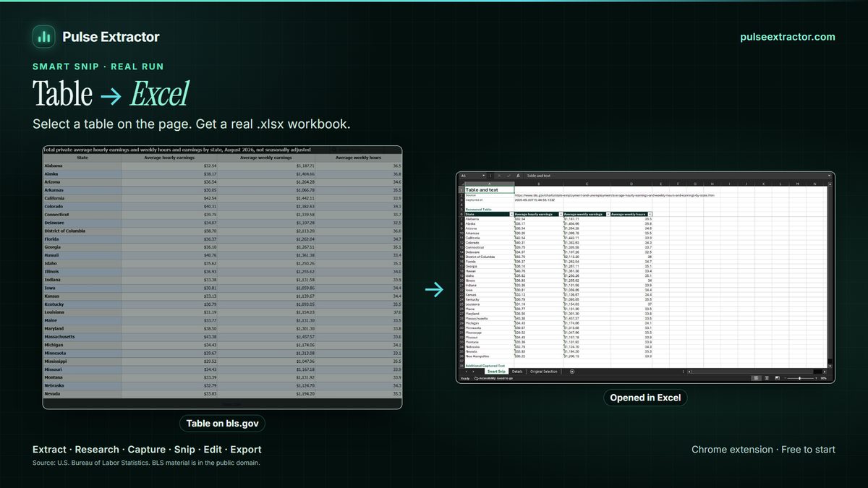The image size is (868, 488).
Task: Select the 'Alabama' cell in the Excel sheet
Action: [x=489, y=219]
